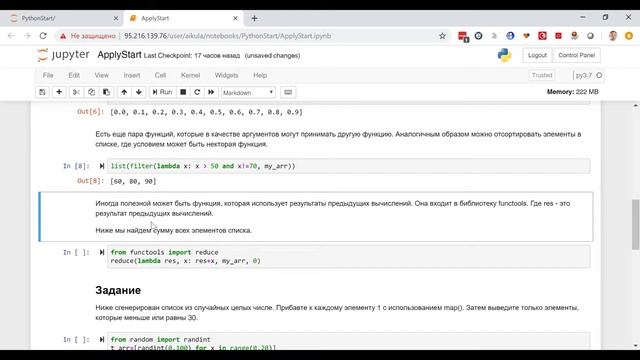Open the Cell menu
The image size is (640, 360).
click(160, 75)
